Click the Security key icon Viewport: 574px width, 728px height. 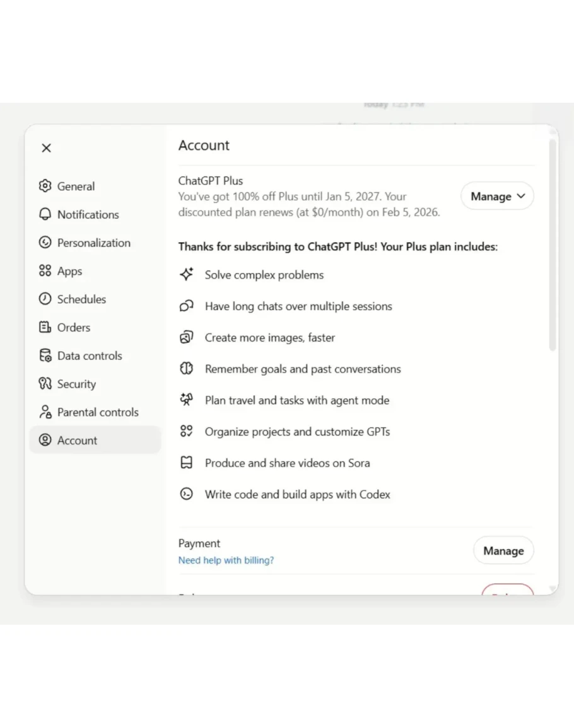[45, 383]
